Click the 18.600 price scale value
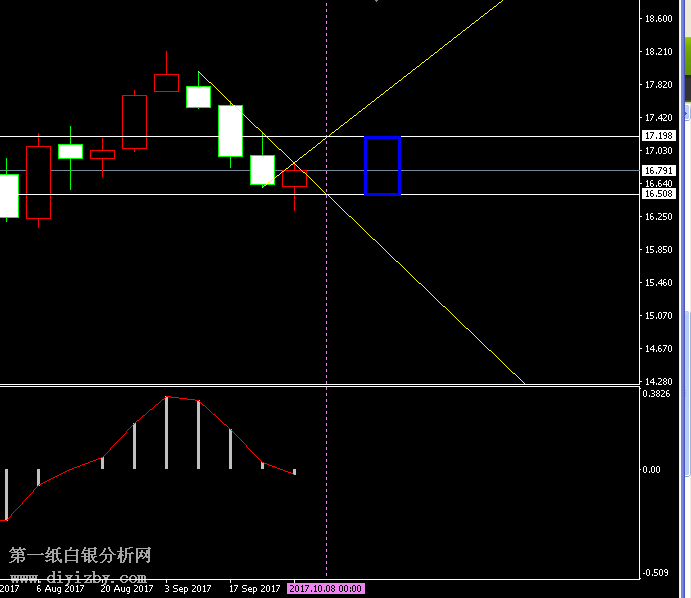 (x=658, y=19)
